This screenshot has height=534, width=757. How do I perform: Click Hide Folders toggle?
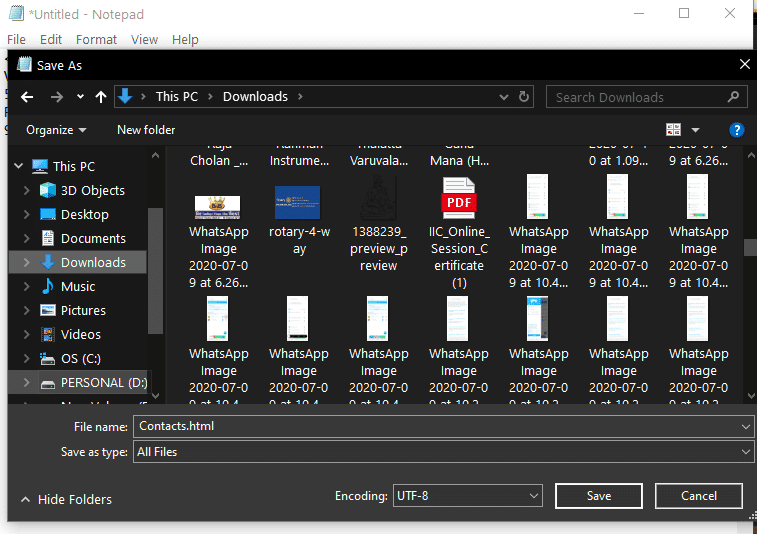[66, 499]
